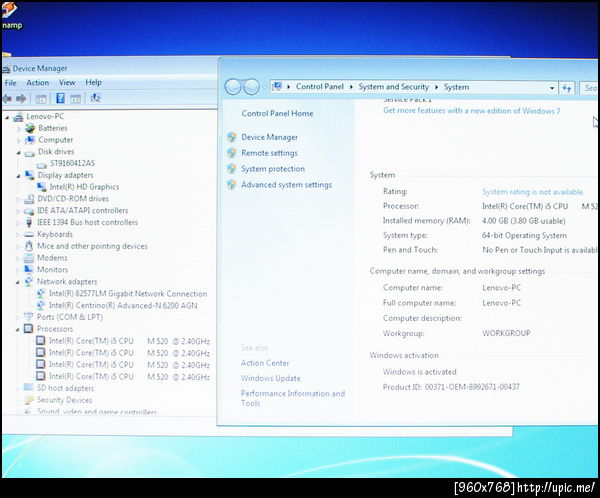Collapse the Lenovo-PC root node

coord(7,117)
